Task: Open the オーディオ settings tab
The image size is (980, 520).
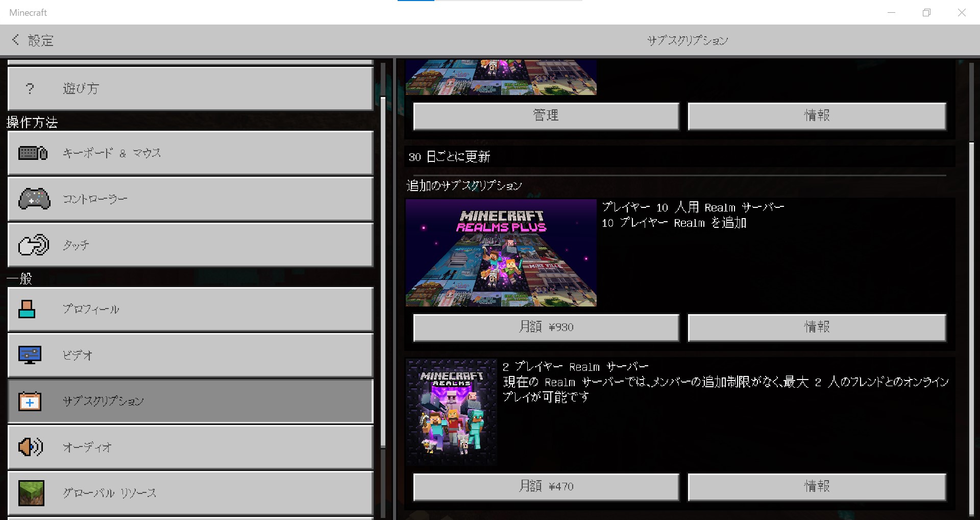Action: pos(190,447)
